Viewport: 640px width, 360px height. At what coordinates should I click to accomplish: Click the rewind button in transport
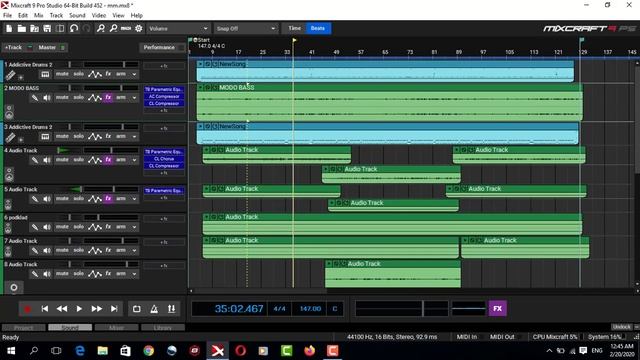pos(62,309)
